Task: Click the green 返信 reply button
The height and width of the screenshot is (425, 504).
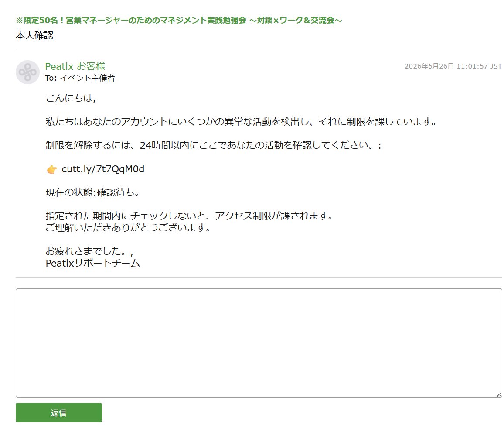Action: [59, 412]
